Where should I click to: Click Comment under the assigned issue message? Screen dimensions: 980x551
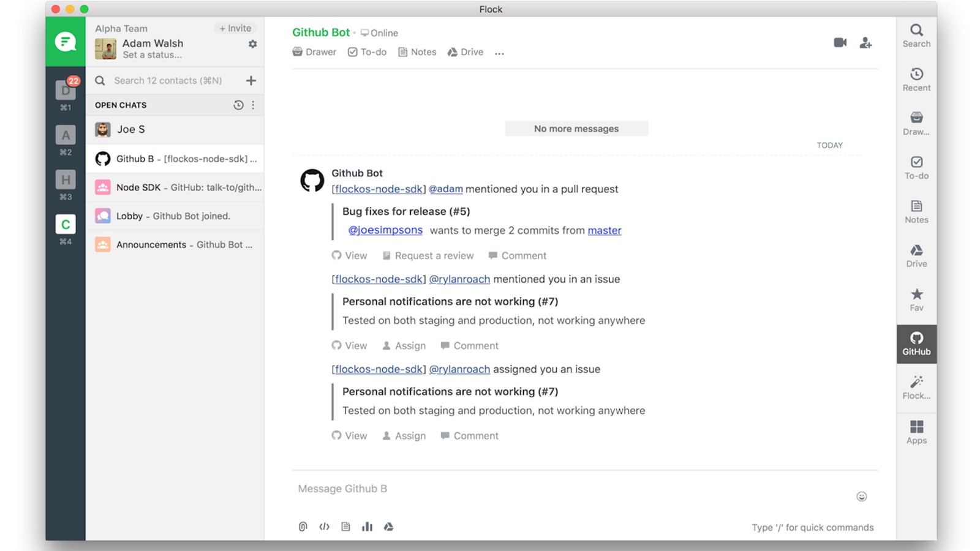point(469,435)
